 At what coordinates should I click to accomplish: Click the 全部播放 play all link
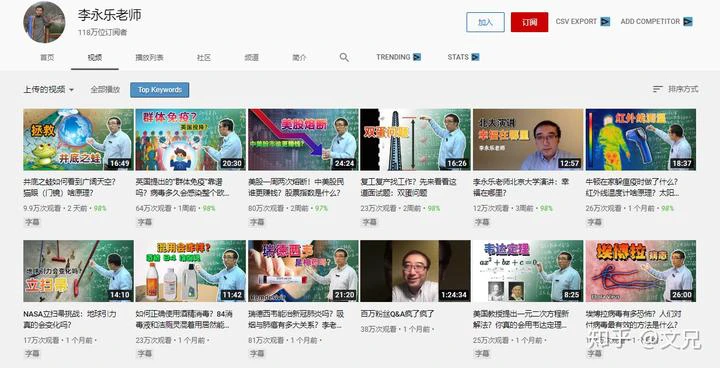[x=105, y=90]
